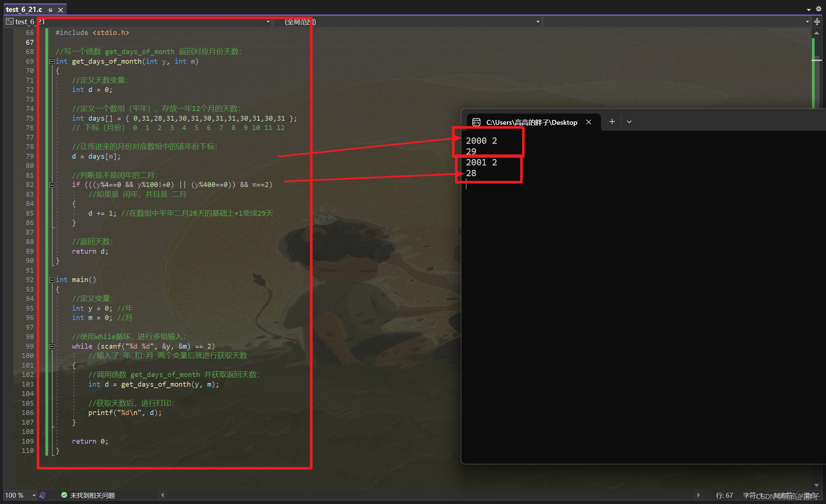Click the project icon next to test_6_21
Image resolution: width=826 pixels, height=504 pixels.
(10, 22)
